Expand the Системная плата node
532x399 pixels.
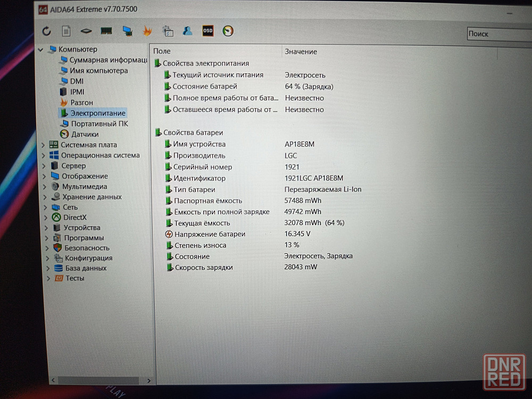(x=43, y=145)
